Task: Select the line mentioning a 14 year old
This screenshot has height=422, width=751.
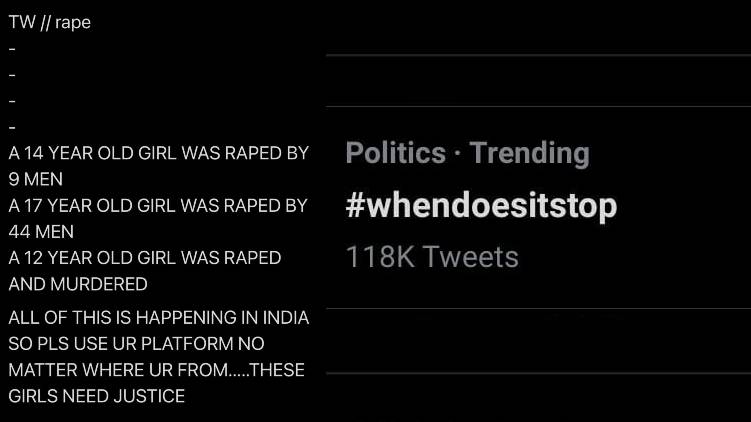Action: coord(159,153)
